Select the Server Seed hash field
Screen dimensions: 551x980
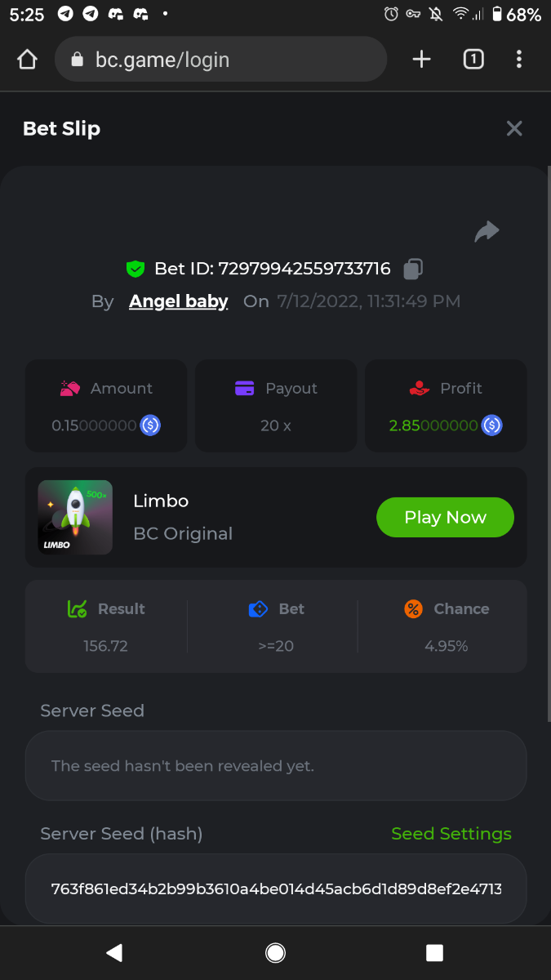pos(276,889)
